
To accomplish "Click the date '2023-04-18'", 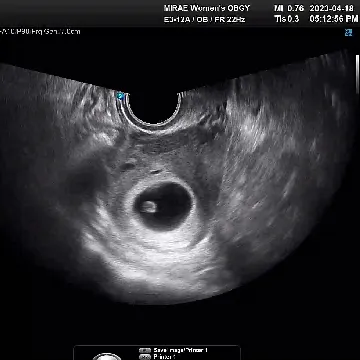I will point(331,8).
